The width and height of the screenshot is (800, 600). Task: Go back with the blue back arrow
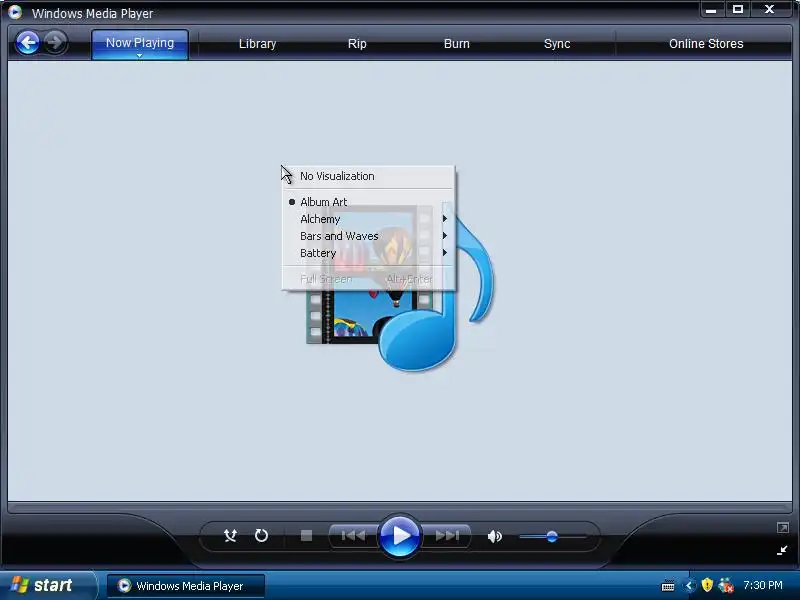coord(28,43)
